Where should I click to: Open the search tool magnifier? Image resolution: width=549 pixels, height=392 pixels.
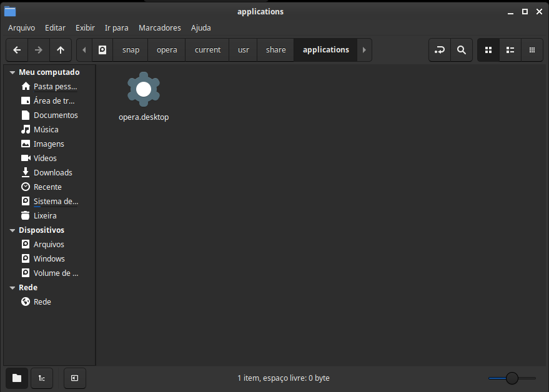(462, 50)
